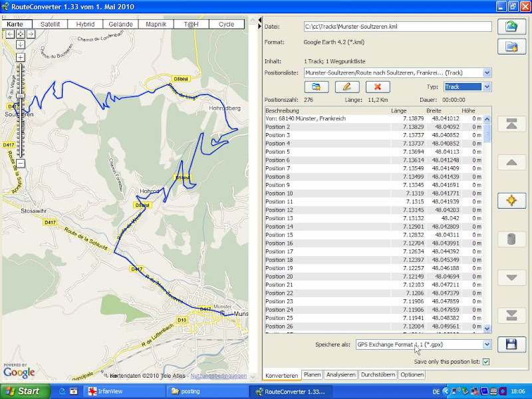The width and height of the screenshot is (532, 399).
Task: Zoom in map with plus button
Action: pyautogui.click(x=21, y=57)
